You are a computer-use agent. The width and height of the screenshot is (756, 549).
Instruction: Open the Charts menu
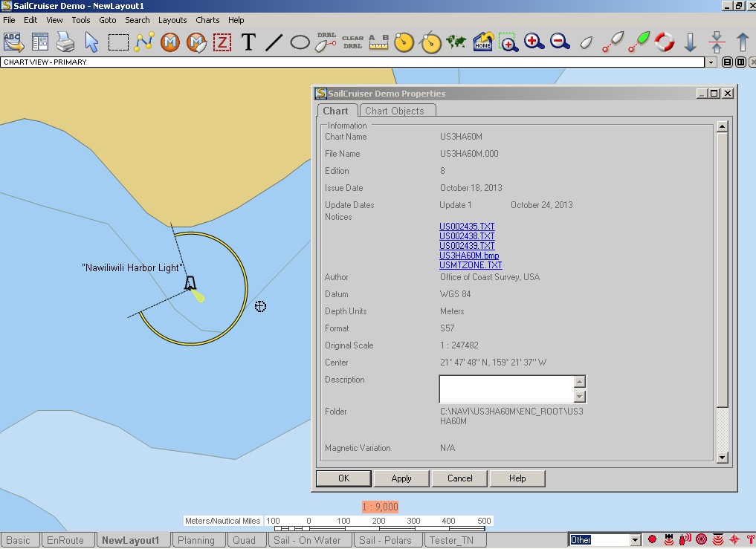pos(208,20)
